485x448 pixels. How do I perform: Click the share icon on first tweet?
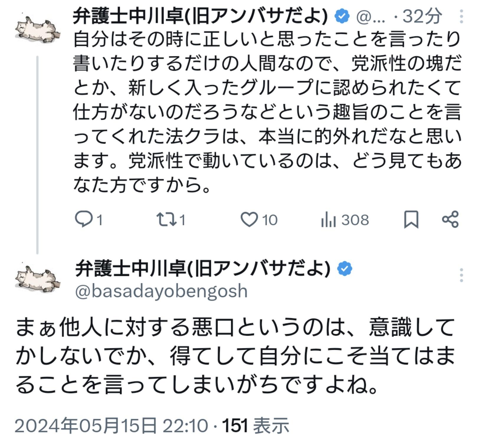click(450, 219)
